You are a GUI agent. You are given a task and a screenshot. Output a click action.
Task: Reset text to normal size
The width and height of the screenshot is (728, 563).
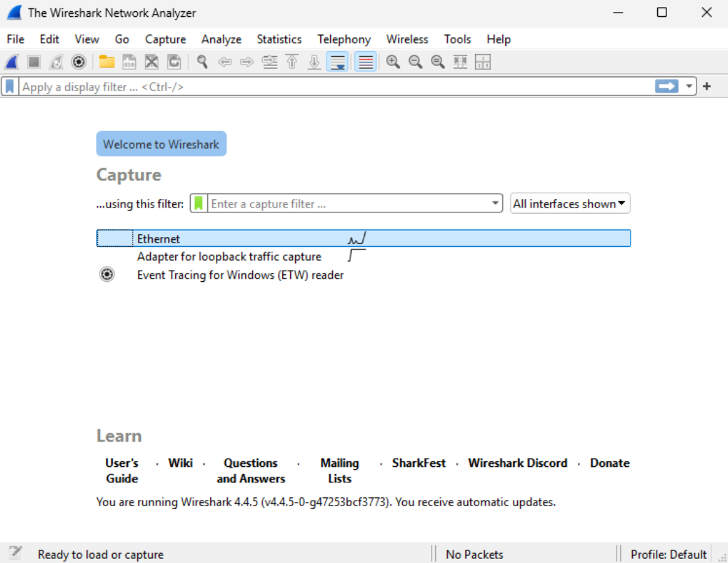437,62
